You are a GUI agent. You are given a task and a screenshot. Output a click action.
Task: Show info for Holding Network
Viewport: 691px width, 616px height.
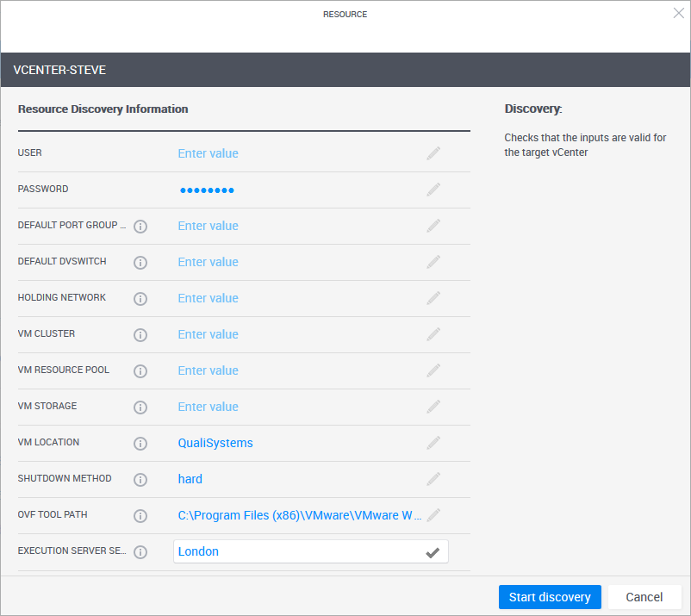click(x=140, y=299)
